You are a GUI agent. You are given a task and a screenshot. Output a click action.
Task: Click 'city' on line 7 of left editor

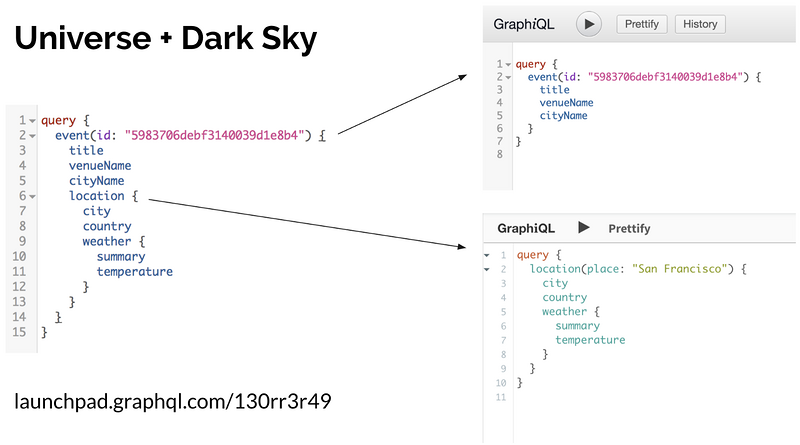coord(96,211)
